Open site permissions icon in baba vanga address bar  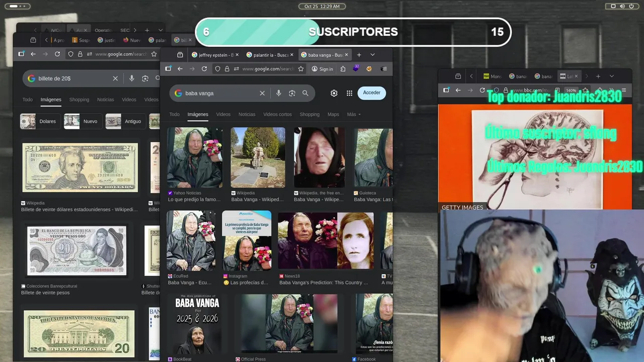tap(237, 69)
